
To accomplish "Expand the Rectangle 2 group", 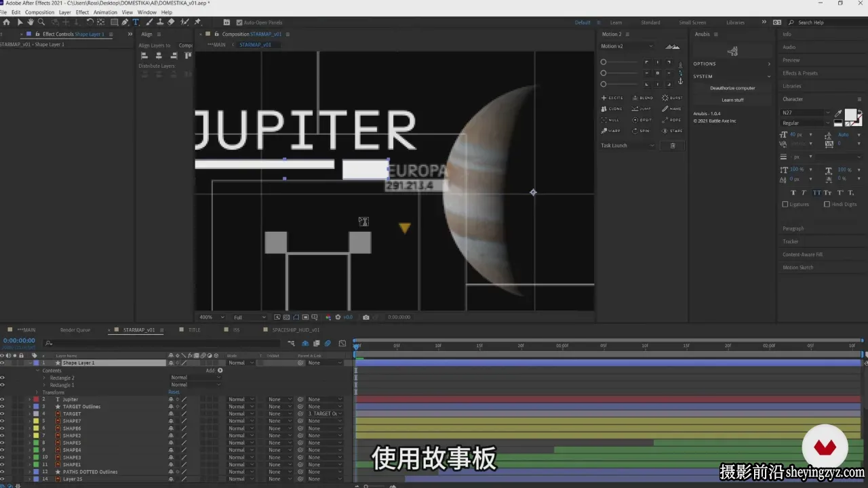I will tap(44, 378).
